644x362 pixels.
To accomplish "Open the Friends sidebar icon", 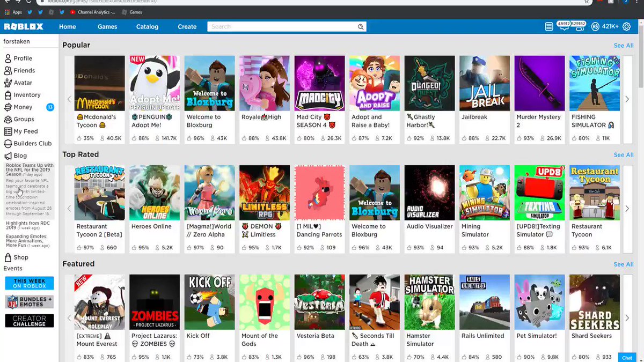I will [8, 71].
